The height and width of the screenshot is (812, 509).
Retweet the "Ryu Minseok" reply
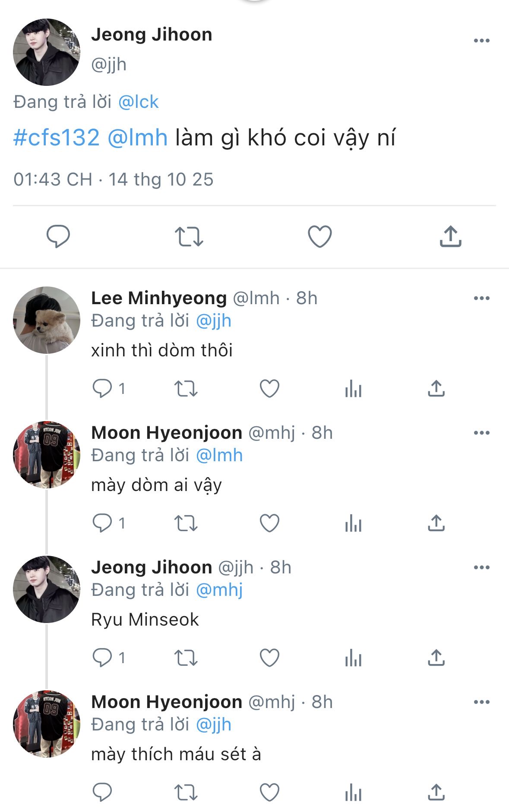[x=186, y=658]
